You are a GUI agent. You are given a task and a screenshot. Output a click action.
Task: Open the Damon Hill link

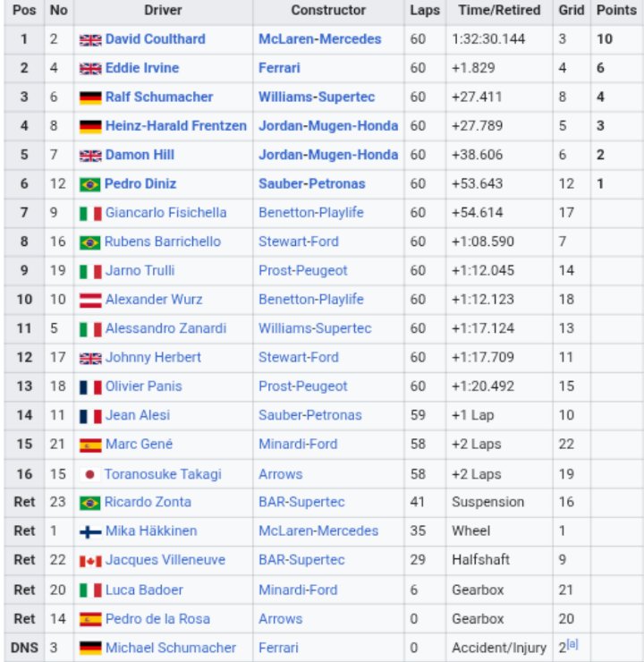coord(140,155)
